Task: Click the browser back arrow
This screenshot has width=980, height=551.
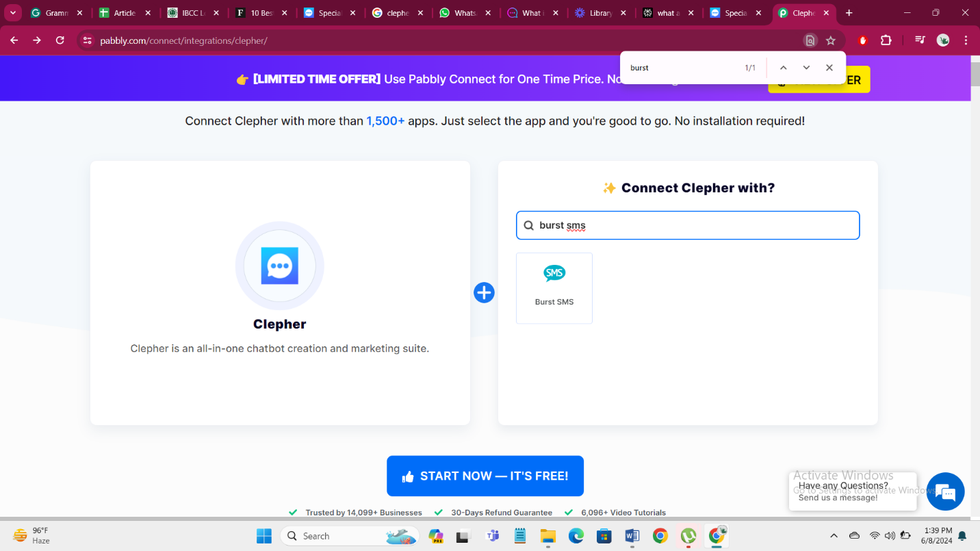Action: pos(14,40)
